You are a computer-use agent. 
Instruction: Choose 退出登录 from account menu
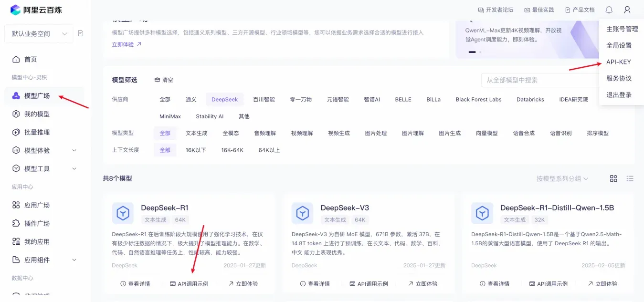point(619,95)
